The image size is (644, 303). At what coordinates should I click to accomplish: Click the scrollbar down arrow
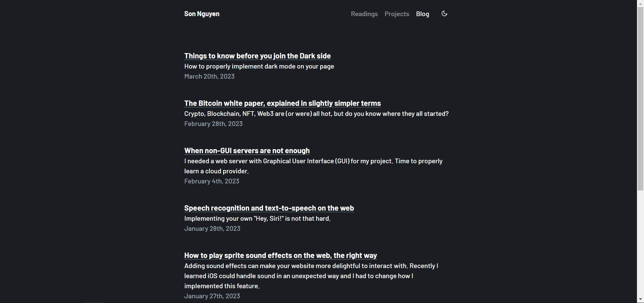pyautogui.click(x=640, y=299)
